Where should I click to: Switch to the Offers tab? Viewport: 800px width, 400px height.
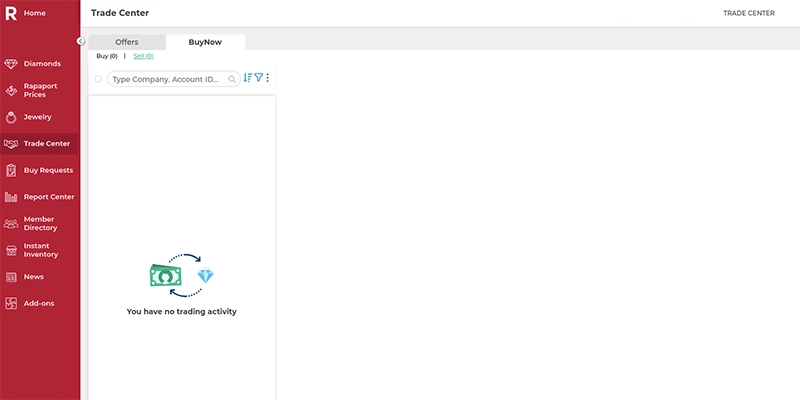point(127,42)
